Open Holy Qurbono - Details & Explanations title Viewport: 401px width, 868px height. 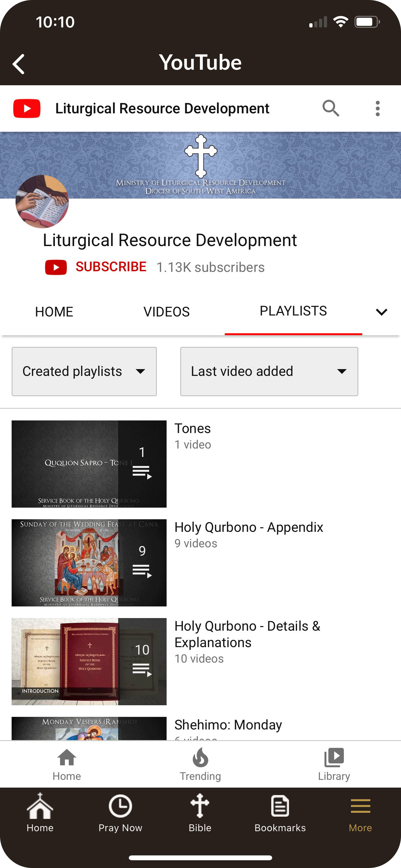tap(247, 634)
